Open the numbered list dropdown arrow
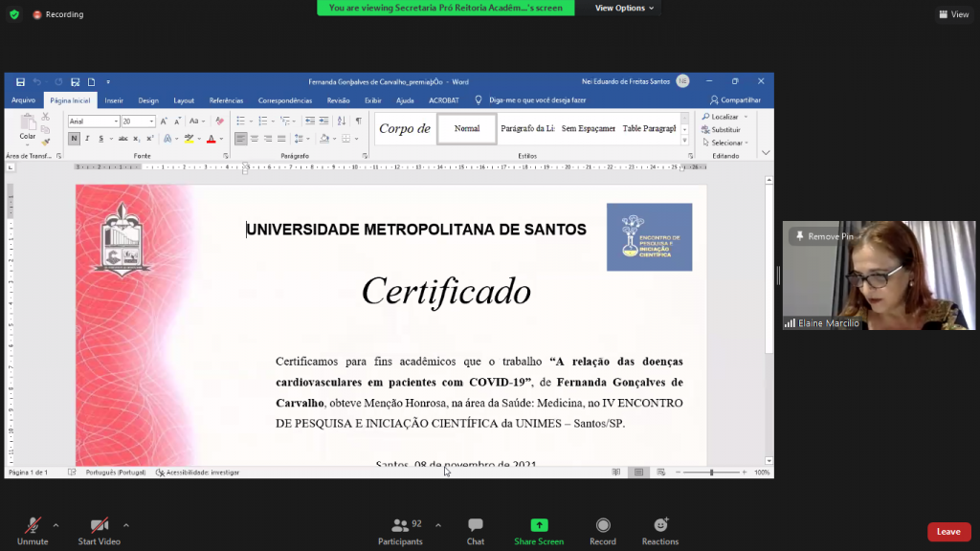This screenshot has width=980, height=551. [x=273, y=121]
